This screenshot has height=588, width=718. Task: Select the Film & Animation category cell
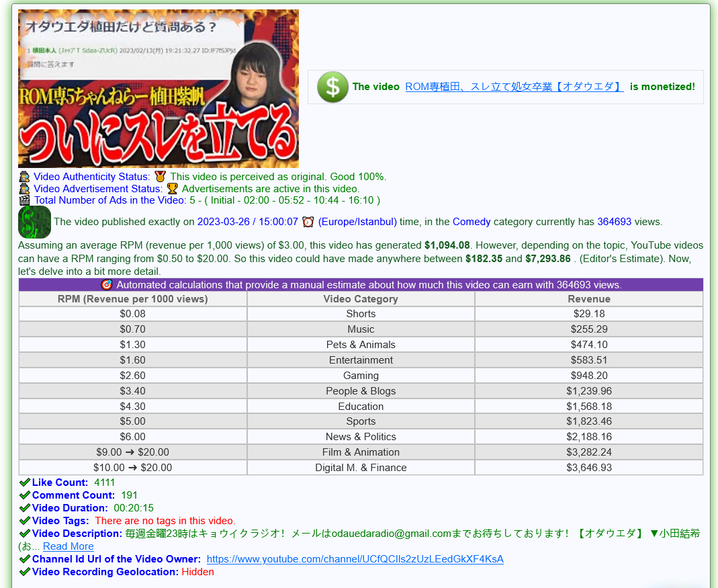[x=361, y=452]
